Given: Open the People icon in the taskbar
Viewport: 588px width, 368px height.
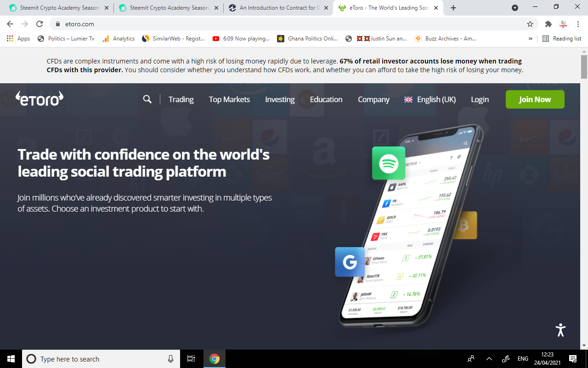Looking at the screenshot, I should coord(471,359).
